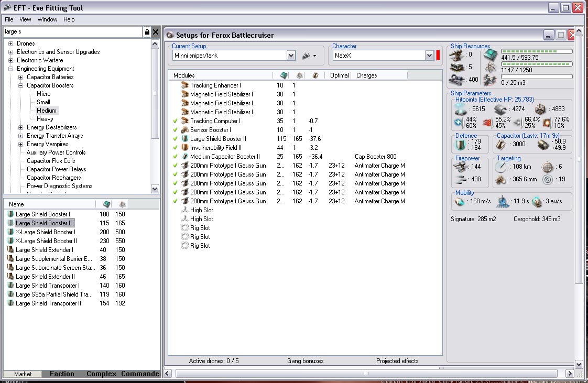Click the Projected effects label
This screenshot has height=383, width=588.
pyautogui.click(x=397, y=361)
